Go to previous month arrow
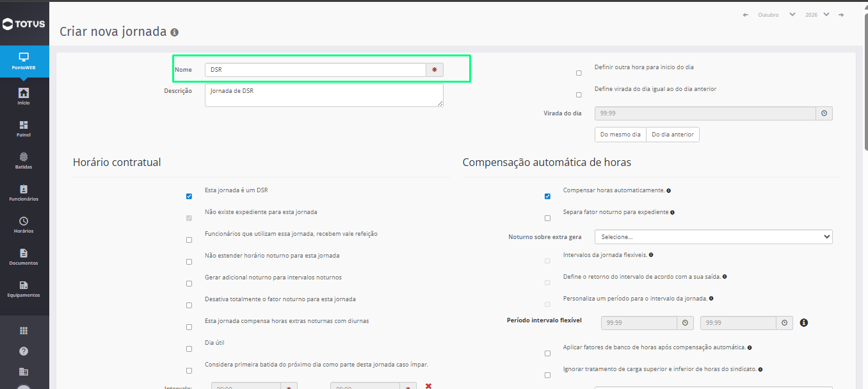Screen dimensions: 868x389 point(745,15)
